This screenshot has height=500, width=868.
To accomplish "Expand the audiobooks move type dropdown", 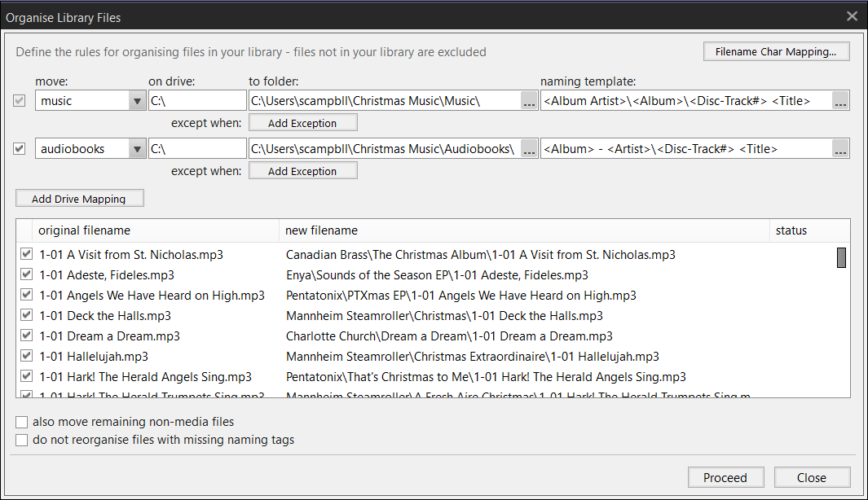I will point(137,149).
